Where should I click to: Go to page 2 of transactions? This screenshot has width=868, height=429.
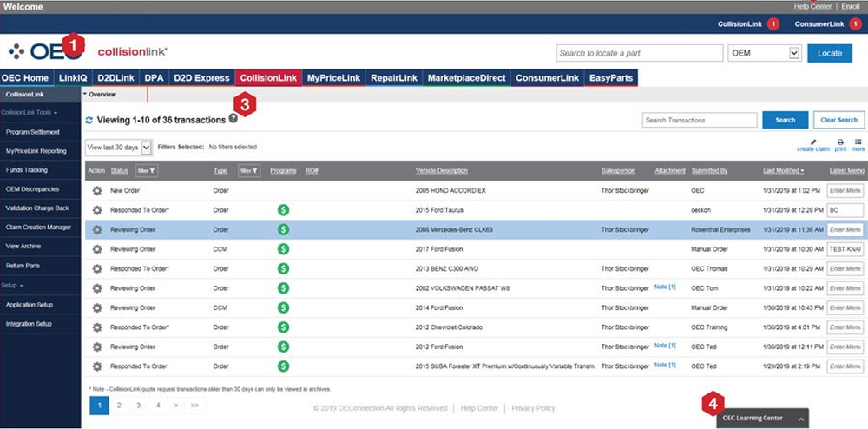coord(119,406)
